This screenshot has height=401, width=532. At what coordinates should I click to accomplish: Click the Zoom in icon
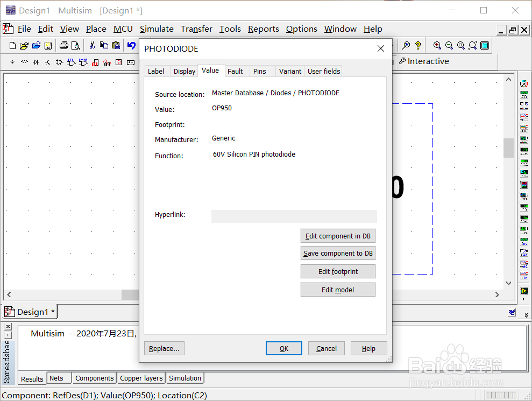tap(437, 46)
